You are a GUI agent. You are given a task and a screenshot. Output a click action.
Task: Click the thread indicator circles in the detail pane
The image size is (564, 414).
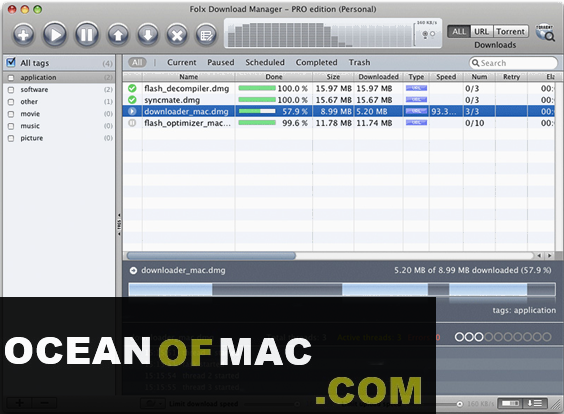pos(503,337)
